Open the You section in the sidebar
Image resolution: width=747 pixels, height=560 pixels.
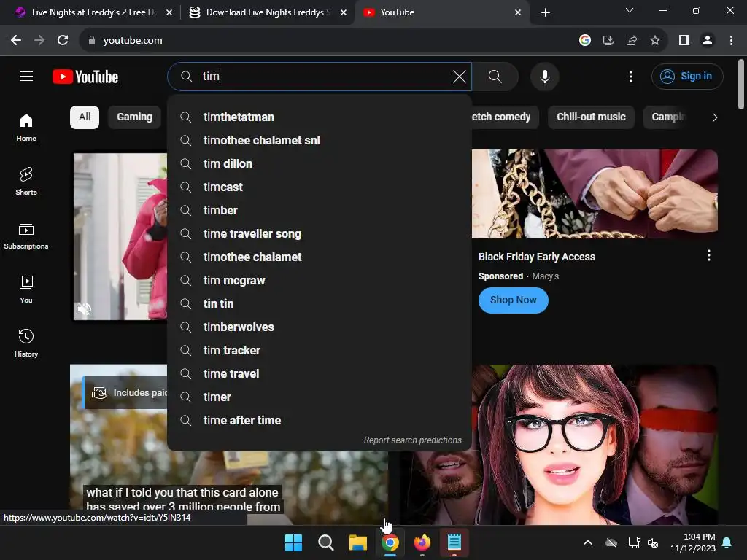click(x=26, y=289)
